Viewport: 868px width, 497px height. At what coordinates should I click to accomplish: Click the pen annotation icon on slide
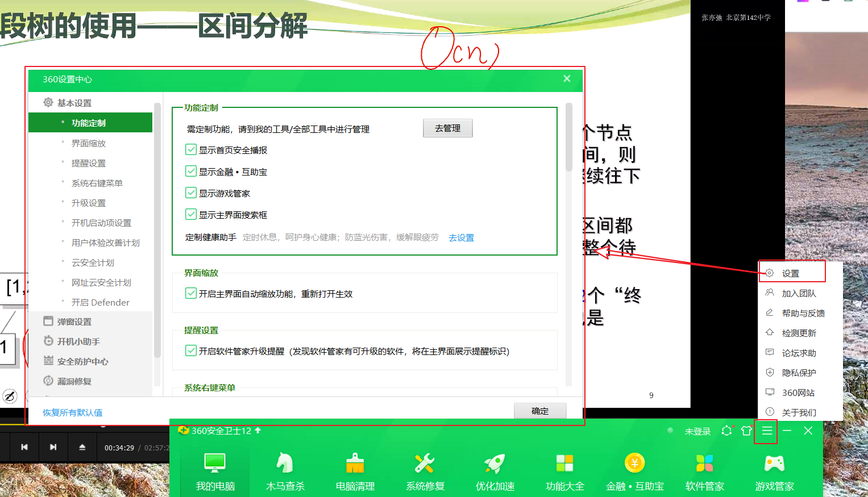(x=10, y=396)
